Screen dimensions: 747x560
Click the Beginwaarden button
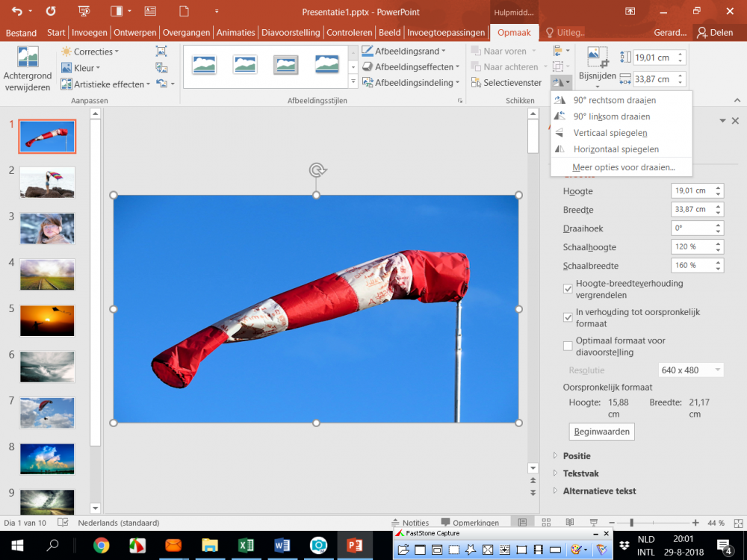[x=601, y=432]
